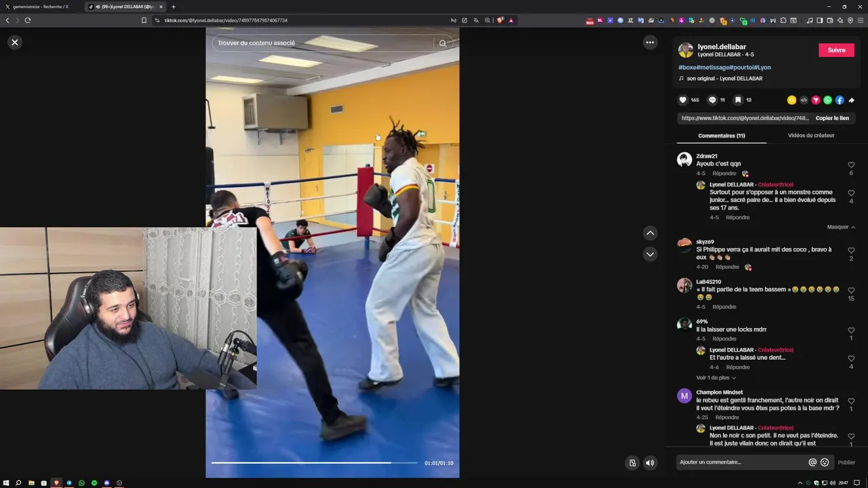868x488 pixels.
Task: Open lyonel.dellabar profile avatar
Action: pyautogui.click(x=686, y=50)
